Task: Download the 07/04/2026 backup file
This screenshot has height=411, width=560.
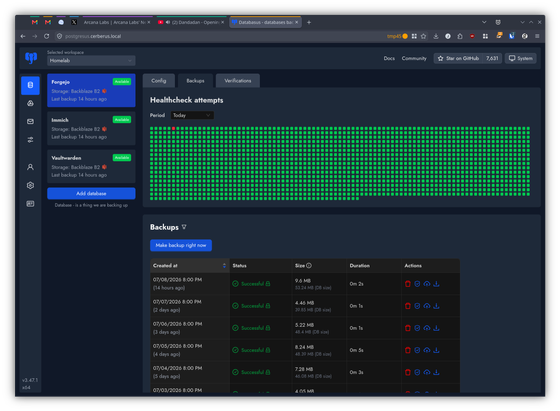Action: pyautogui.click(x=436, y=372)
